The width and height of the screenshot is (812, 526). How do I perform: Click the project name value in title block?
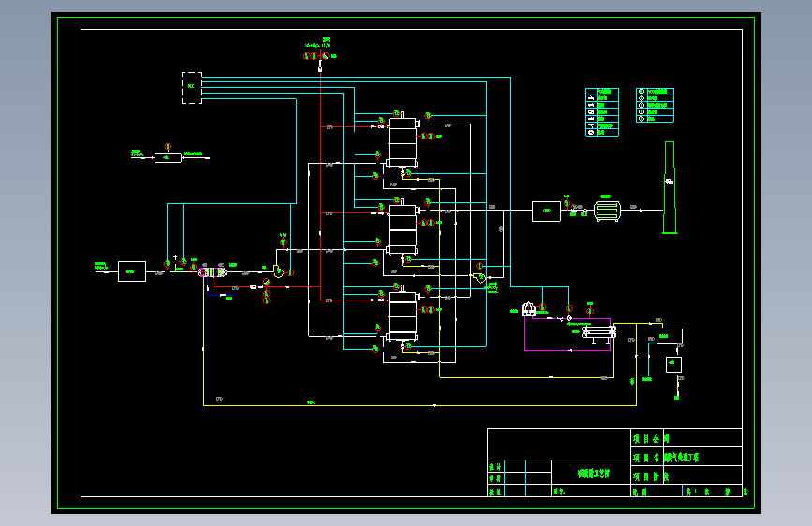(x=702, y=457)
